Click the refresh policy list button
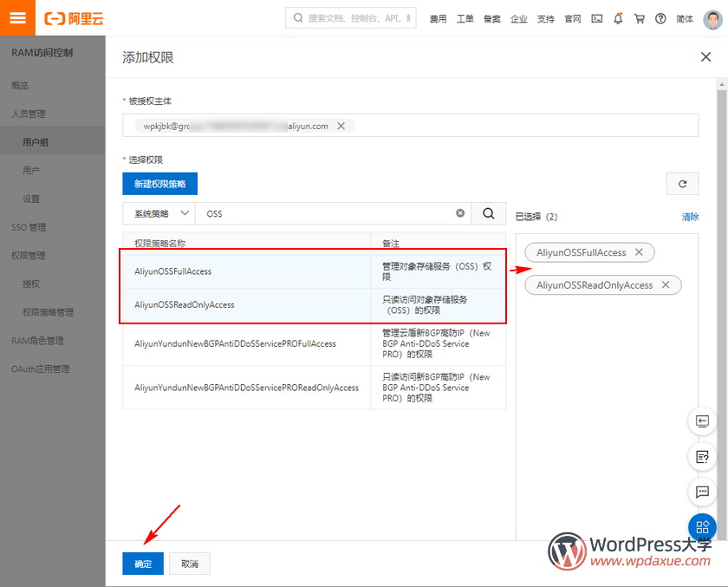The height and width of the screenshot is (587, 728). click(682, 184)
